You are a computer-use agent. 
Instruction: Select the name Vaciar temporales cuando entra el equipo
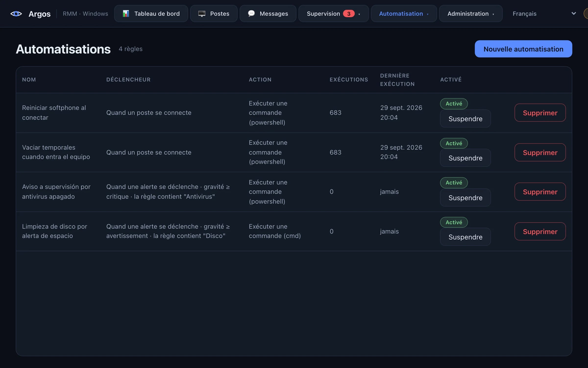pyautogui.click(x=56, y=152)
